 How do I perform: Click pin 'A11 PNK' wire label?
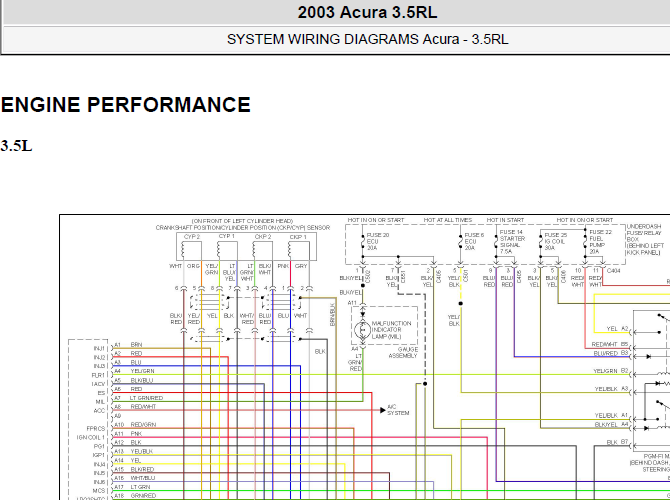tap(128, 433)
